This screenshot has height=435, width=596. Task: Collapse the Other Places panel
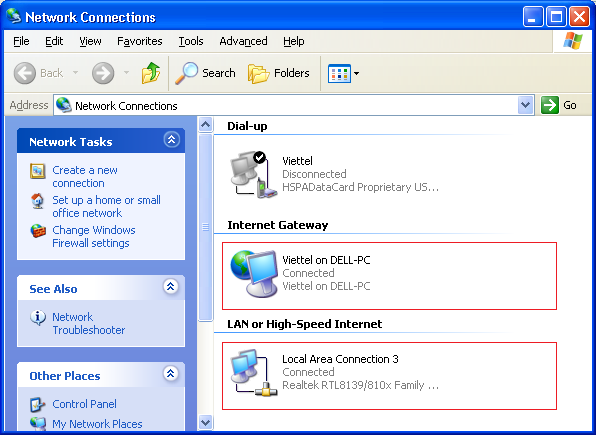(171, 373)
